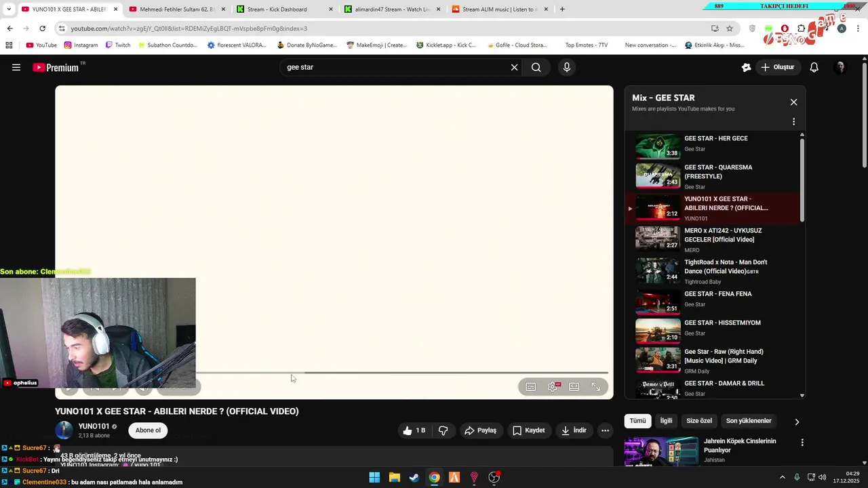
Task: Open the Chrome extensions puzzle icon
Action: click(802, 28)
